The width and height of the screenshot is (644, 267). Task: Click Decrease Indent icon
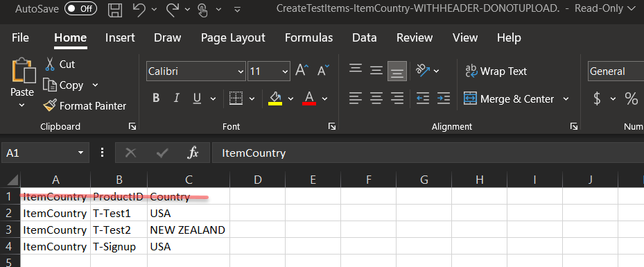pos(423,98)
